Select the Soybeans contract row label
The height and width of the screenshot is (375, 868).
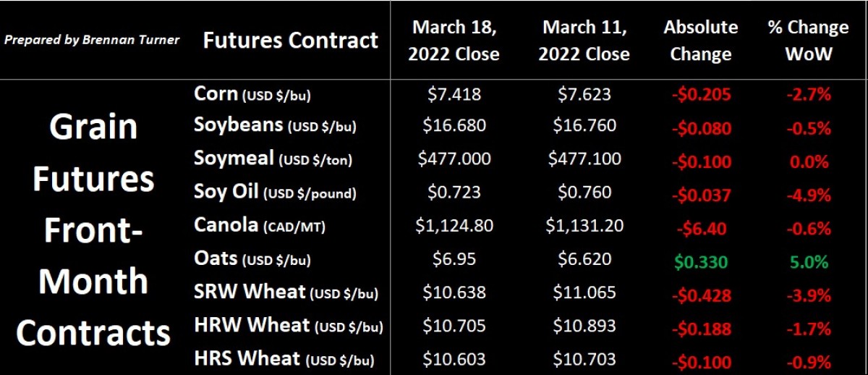pyautogui.click(x=275, y=126)
